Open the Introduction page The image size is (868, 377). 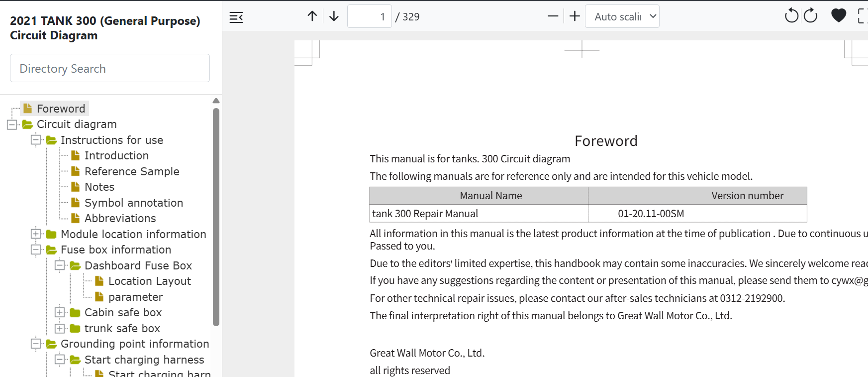pyautogui.click(x=116, y=155)
